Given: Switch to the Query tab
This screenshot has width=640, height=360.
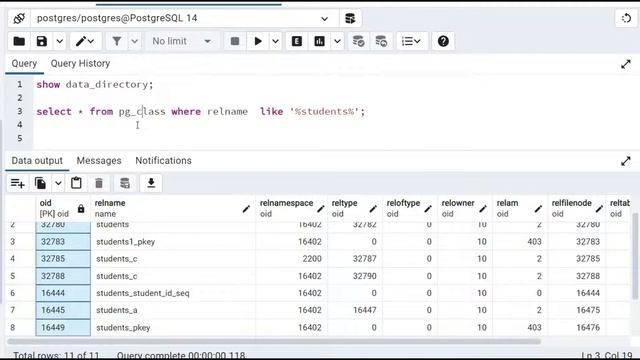Looking at the screenshot, I should pyautogui.click(x=24, y=64).
